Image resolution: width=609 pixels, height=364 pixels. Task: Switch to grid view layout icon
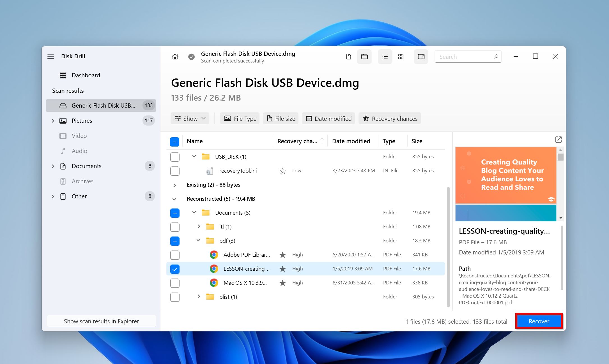[x=400, y=57]
